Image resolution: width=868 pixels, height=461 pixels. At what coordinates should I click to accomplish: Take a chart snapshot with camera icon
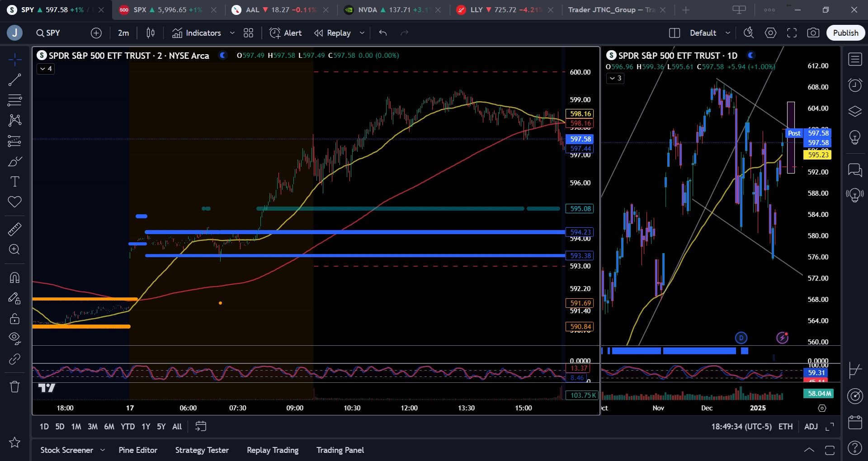[x=813, y=33]
